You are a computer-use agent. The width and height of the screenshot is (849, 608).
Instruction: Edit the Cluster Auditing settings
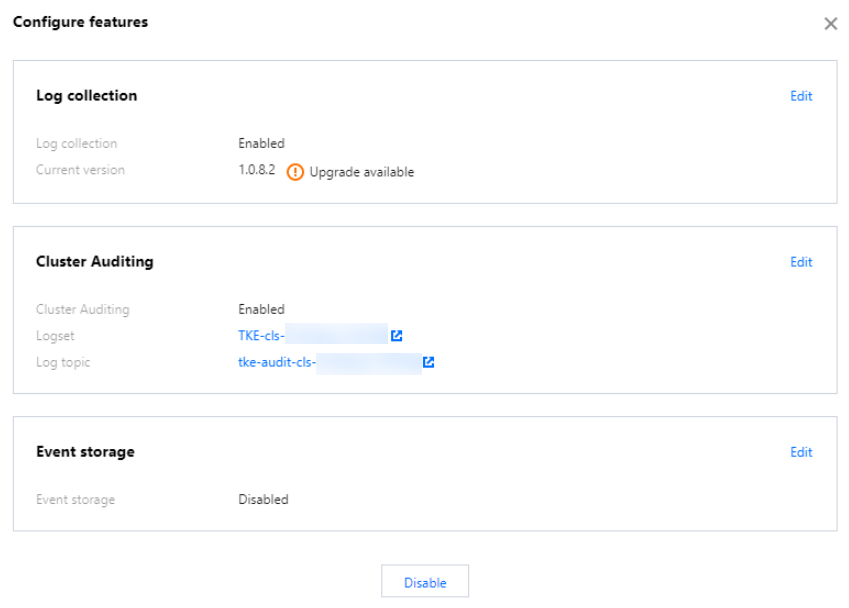(801, 262)
